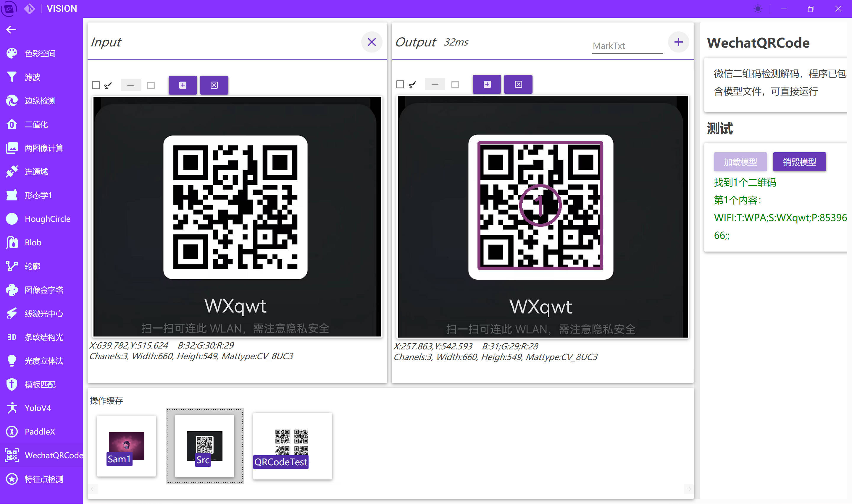Click the 加载模型 button
Viewport: 852px width, 504px height.
click(740, 162)
